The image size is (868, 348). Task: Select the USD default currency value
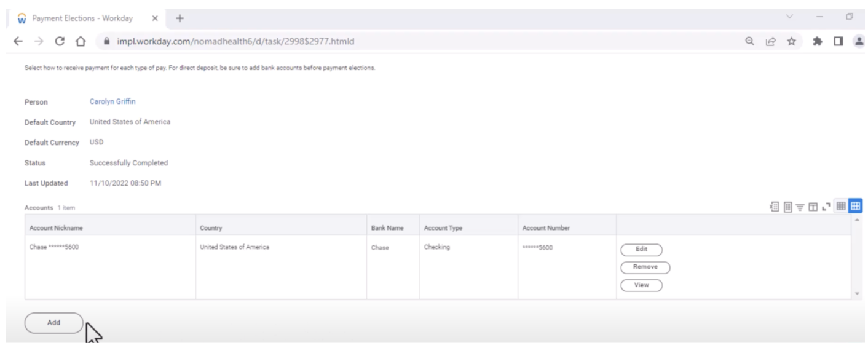coord(97,143)
